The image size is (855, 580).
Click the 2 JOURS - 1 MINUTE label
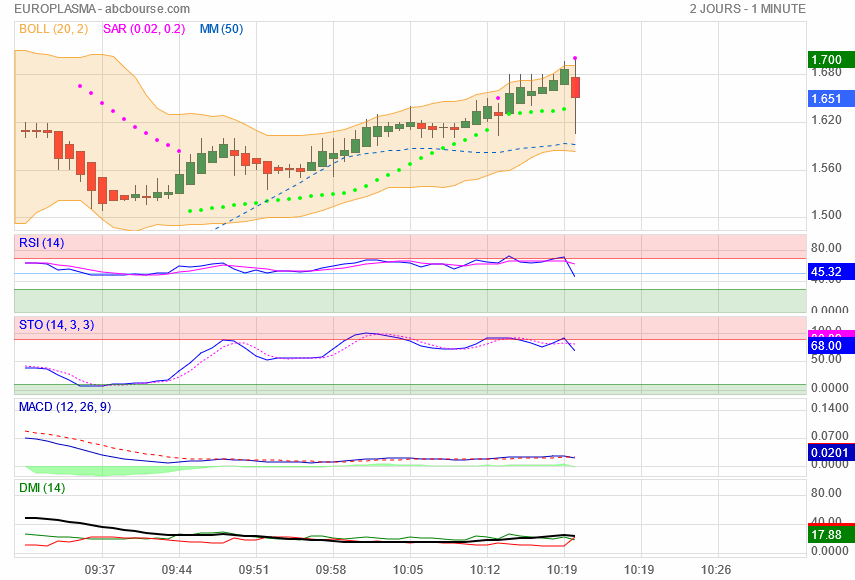tap(747, 9)
